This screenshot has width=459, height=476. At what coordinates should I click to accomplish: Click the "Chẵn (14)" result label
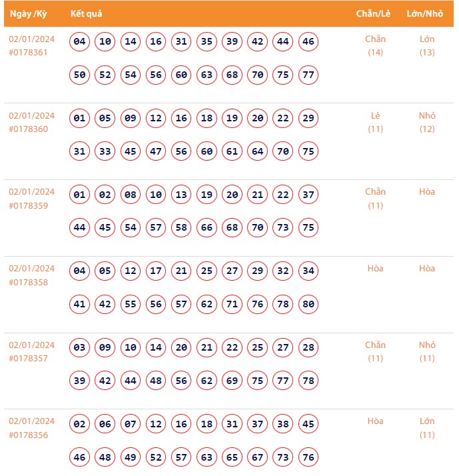tap(375, 45)
